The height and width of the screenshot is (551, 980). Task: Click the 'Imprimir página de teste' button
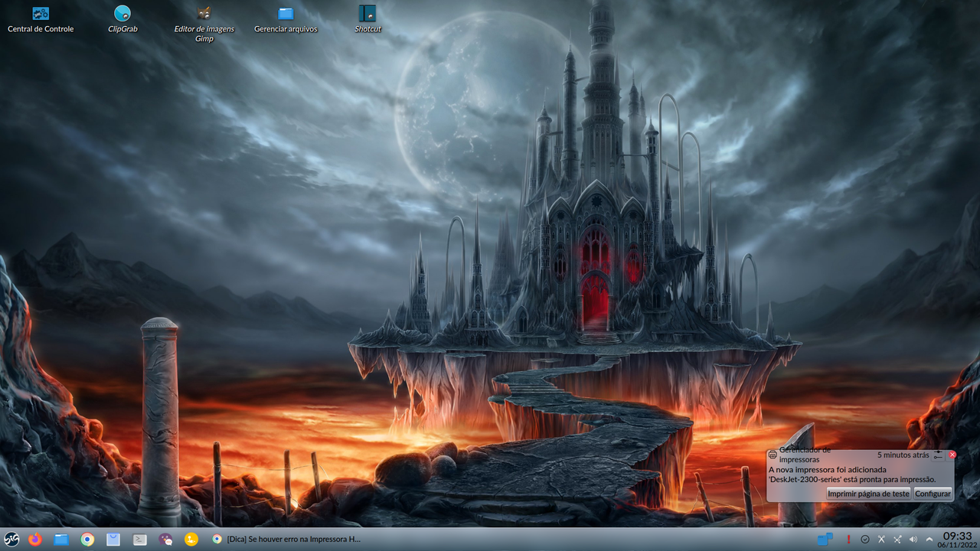point(867,494)
